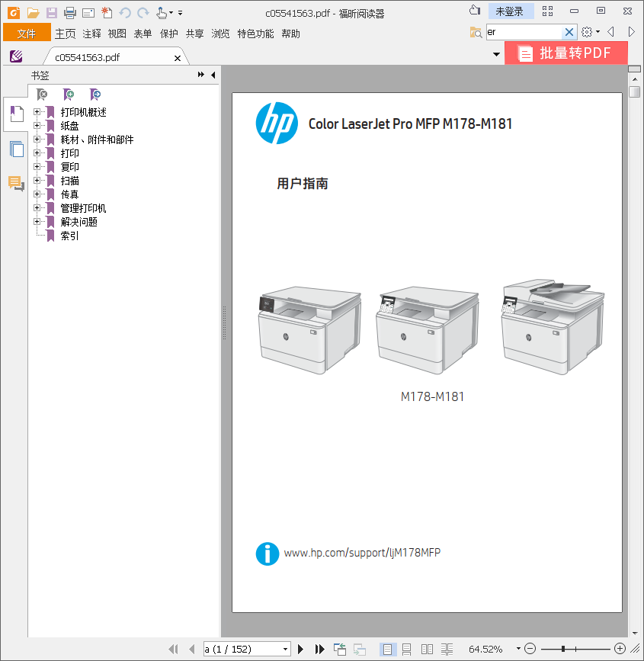The width and height of the screenshot is (644, 661).
Task: Expand the 耗材、附件和部件 bookmark
Action: (37, 139)
